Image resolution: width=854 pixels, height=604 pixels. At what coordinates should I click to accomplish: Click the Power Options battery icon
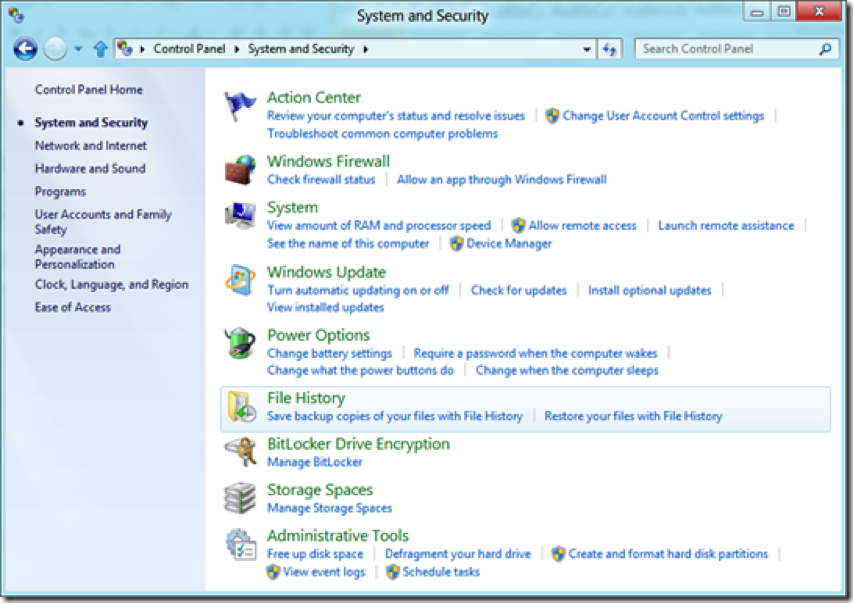coord(240,343)
